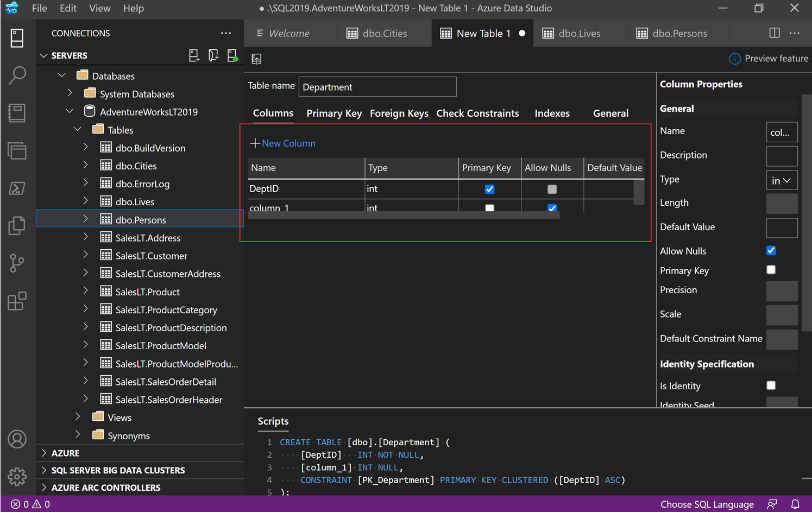Click the Preview feature link

[769, 59]
